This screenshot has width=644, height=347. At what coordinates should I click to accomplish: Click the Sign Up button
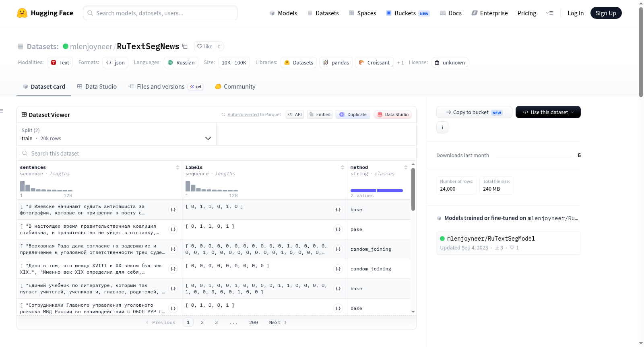coord(606,13)
